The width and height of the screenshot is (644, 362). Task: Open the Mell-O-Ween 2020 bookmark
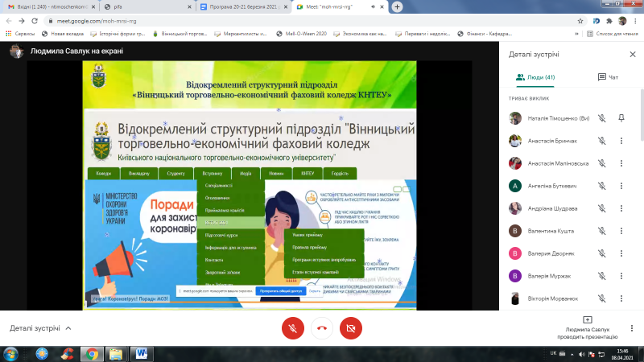coord(301,34)
